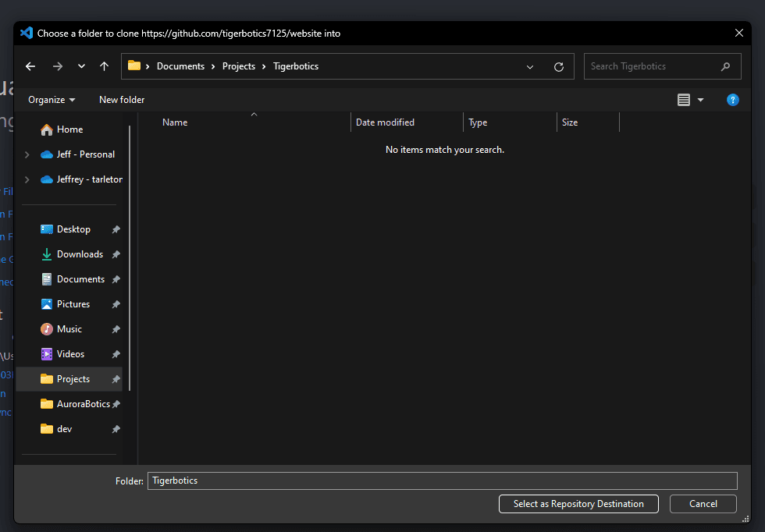Open the Organize menu
Image resolution: width=765 pixels, height=532 pixels.
click(51, 100)
